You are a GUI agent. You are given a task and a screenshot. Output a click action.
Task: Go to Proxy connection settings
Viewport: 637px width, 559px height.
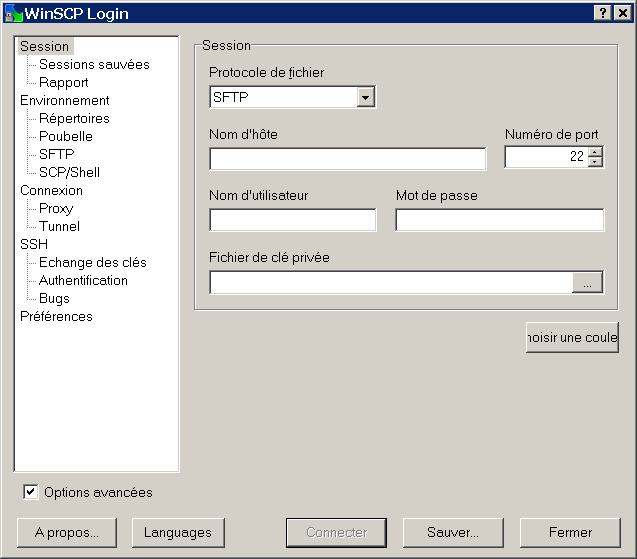coord(56,208)
